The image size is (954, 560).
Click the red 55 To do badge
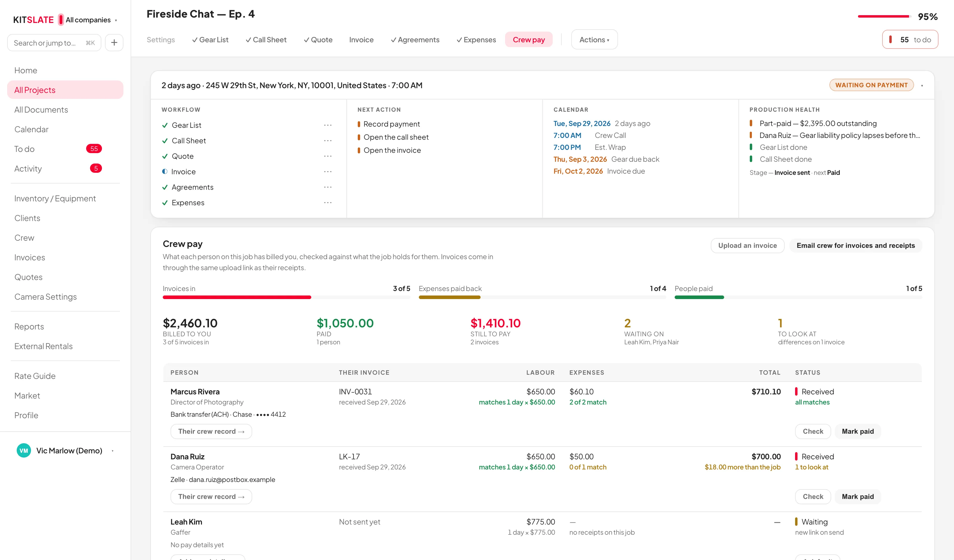pyautogui.click(x=94, y=149)
